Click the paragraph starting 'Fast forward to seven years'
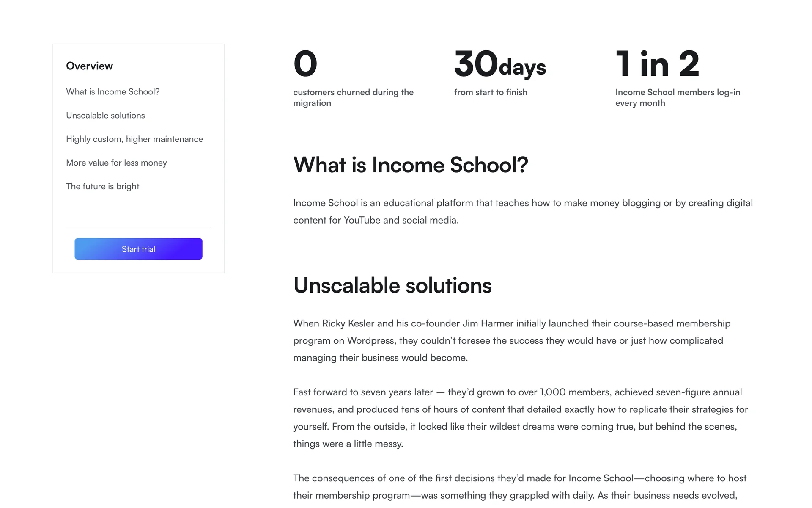This screenshot has width=812, height=508. (x=520, y=418)
